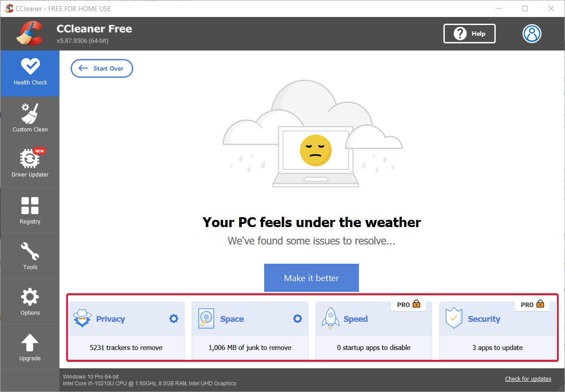The height and width of the screenshot is (392, 565).
Task: Click the Start Over button
Action: [102, 68]
